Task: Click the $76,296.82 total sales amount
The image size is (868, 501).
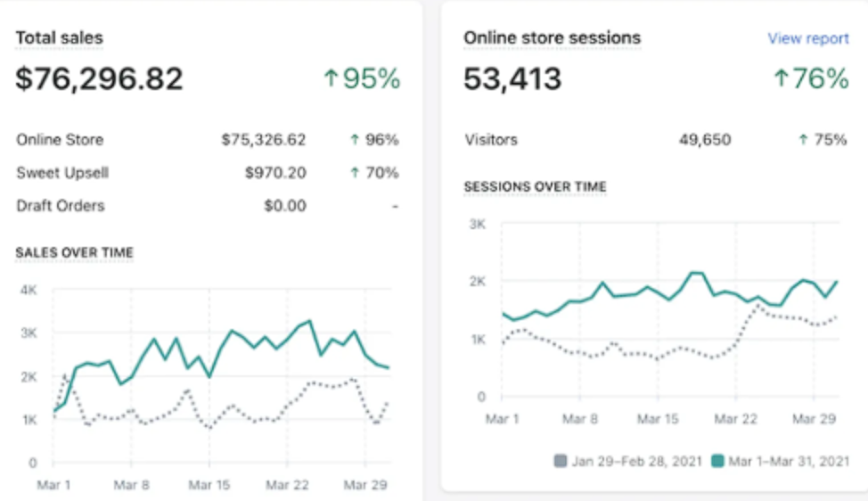Action: pos(99,79)
